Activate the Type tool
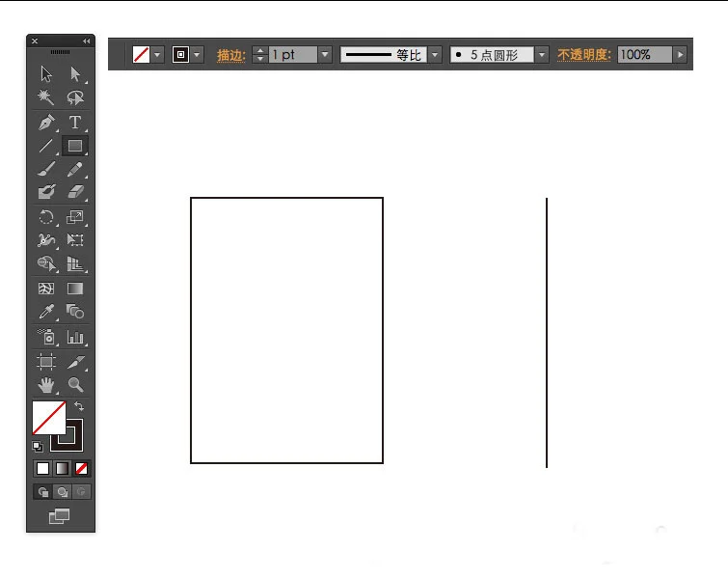Image resolution: width=728 pixels, height=578 pixels. 75,123
